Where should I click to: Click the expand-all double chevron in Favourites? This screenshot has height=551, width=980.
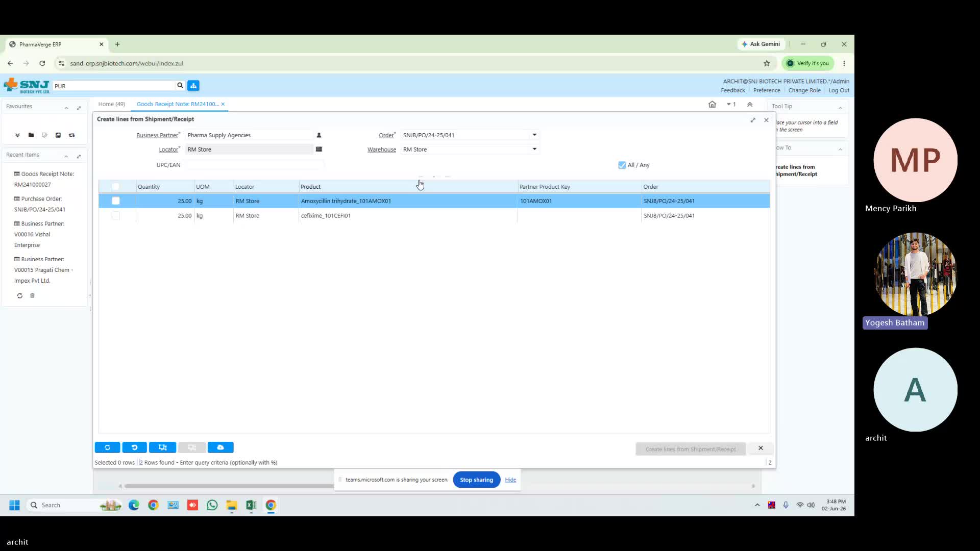(x=17, y=135)
